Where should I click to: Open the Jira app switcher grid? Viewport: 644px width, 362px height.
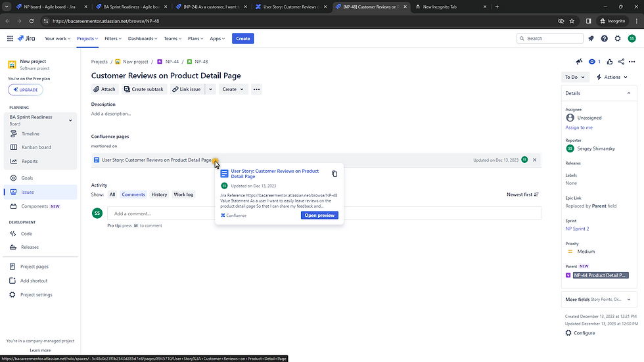point(10,39)
